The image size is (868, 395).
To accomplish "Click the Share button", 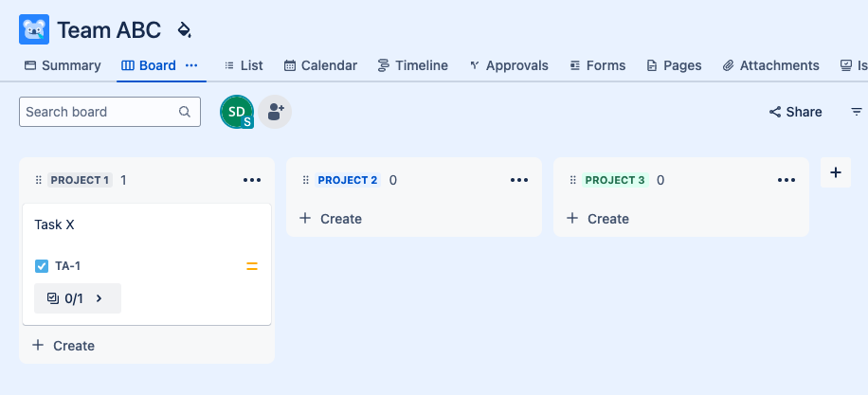I will point(795,112).
